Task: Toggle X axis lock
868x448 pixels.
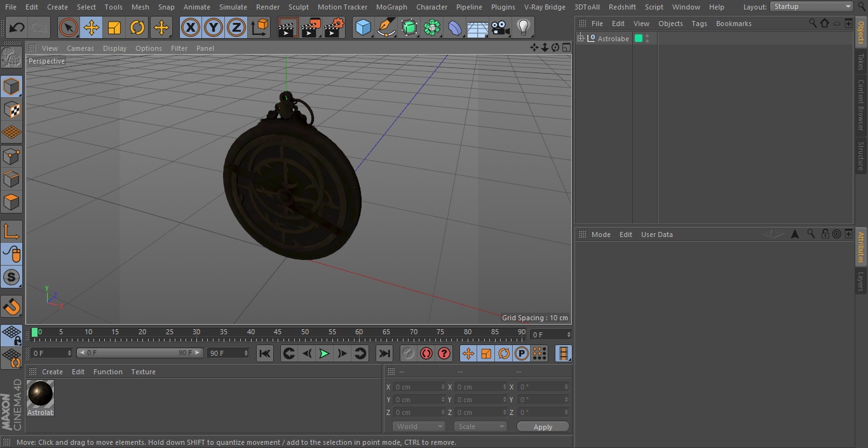Action: click(191, 27)
